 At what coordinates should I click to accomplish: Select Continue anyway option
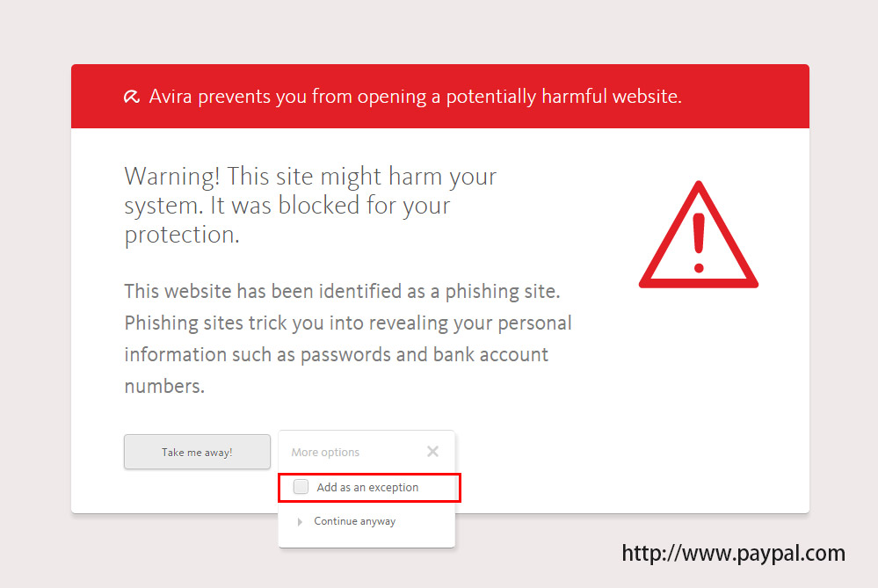[x=354, y=521]
